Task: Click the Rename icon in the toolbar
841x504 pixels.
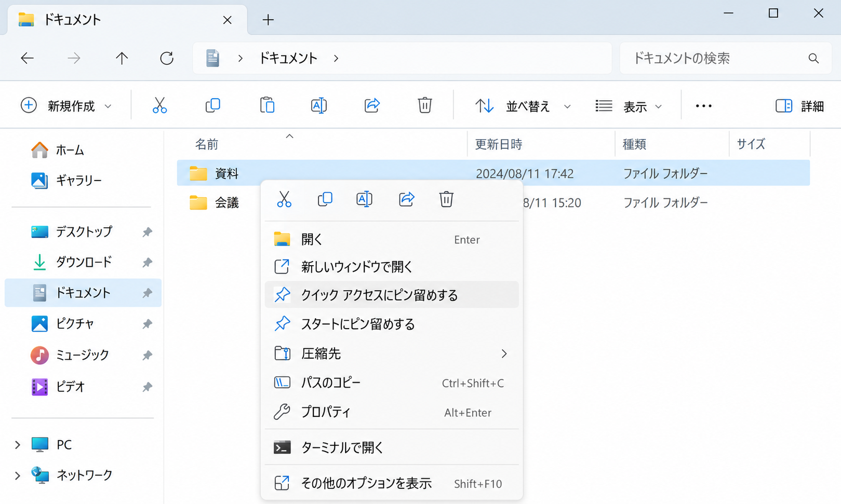Action: tap(319, 106)
